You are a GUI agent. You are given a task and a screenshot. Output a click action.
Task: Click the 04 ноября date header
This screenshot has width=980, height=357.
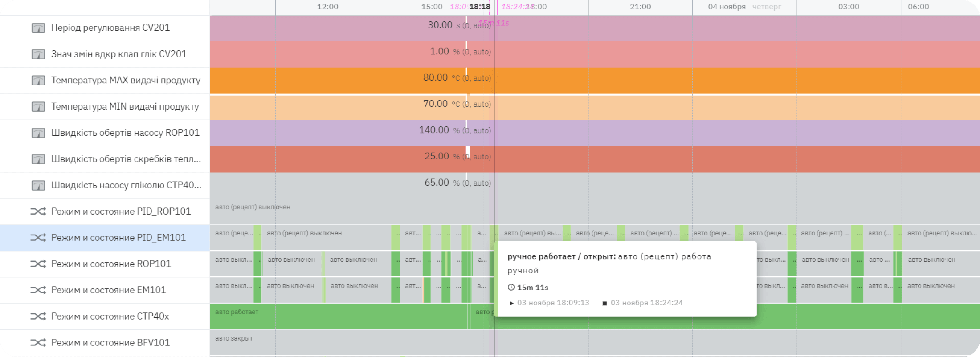[x=727, y=7]
